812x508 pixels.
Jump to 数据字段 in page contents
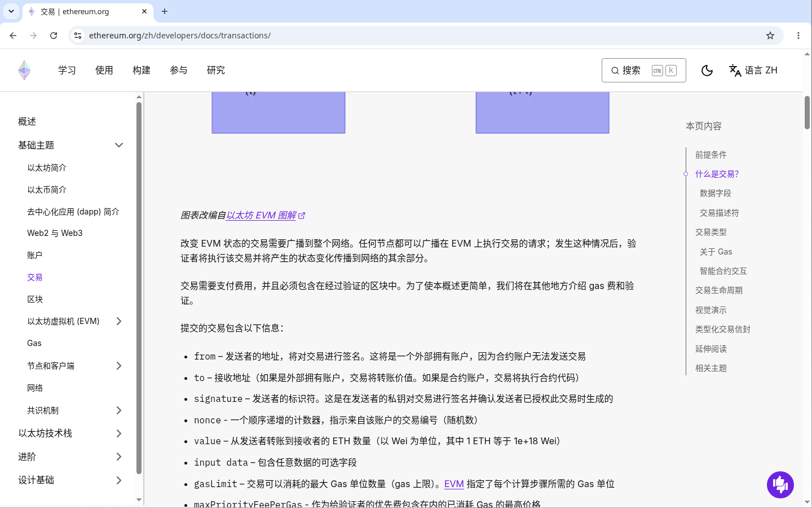[x=716, y=193]
